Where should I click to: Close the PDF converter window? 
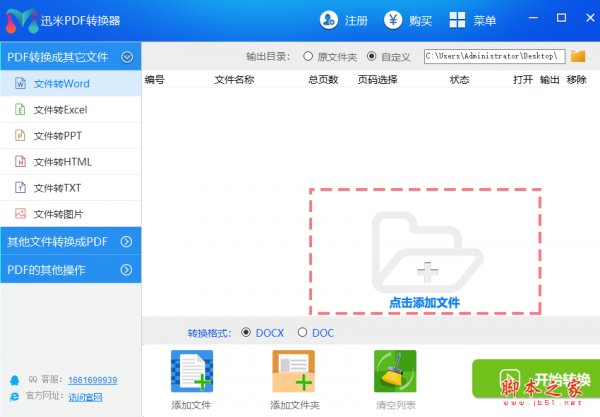tap(590, 18)
